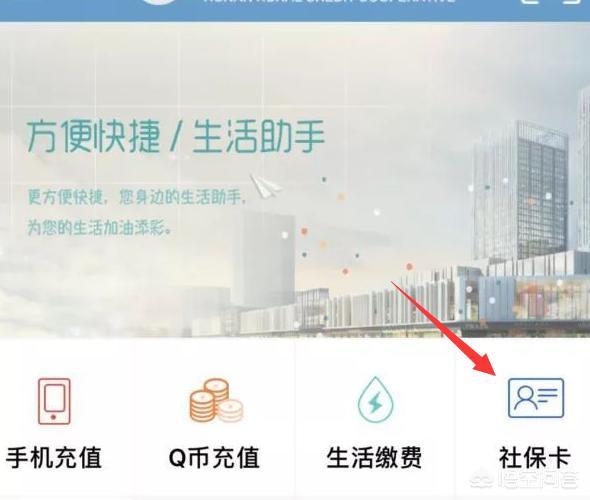Viewport: 590px width, 500px height.
Task: Tap the red phone recharge icon
Action: [54, 401]
